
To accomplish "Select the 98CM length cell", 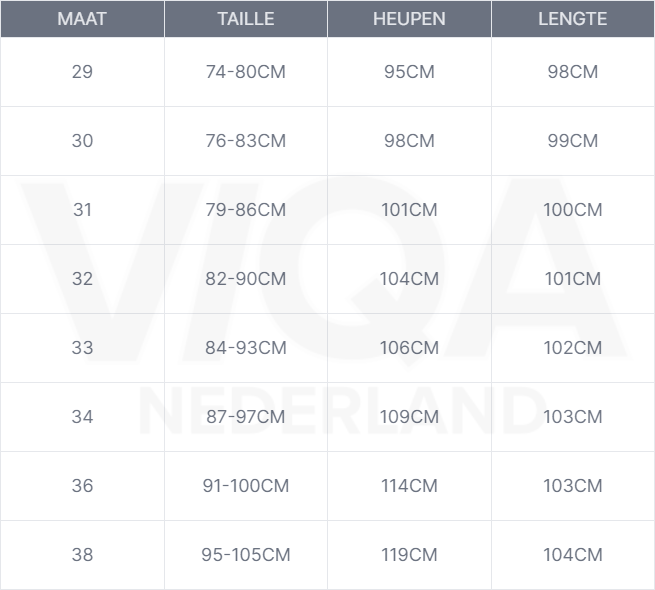I will pos(572,72).
